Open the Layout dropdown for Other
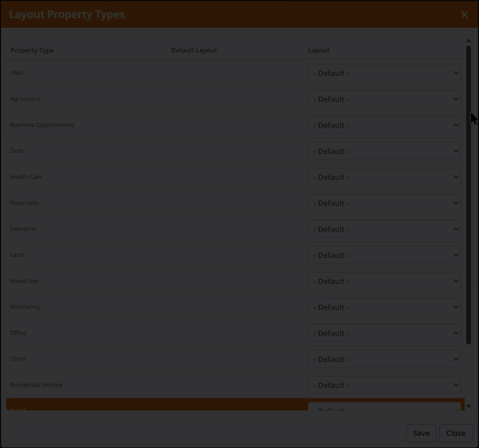Screen dimensions: 479x448 coord(384,359)
